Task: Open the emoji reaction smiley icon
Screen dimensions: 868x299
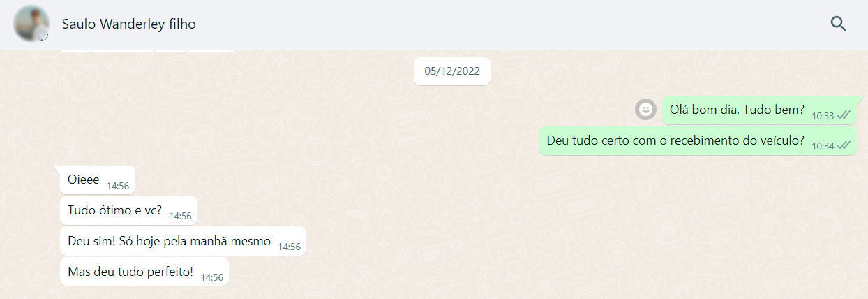Action: click(x=646, y=110)
